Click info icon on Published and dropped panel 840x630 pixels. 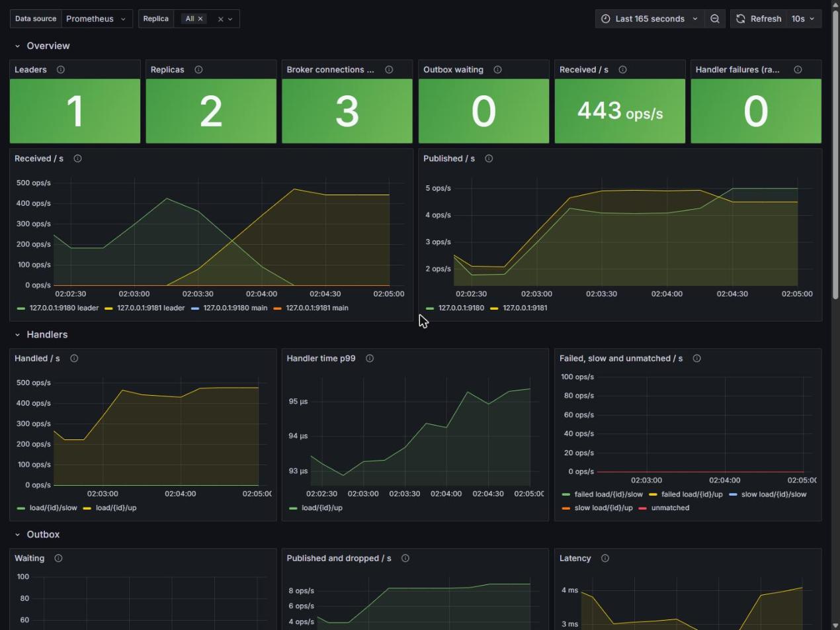[x=405, y=558]
